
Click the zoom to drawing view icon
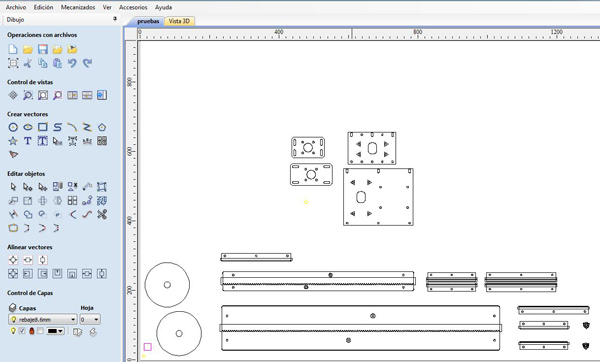(42, 95)
